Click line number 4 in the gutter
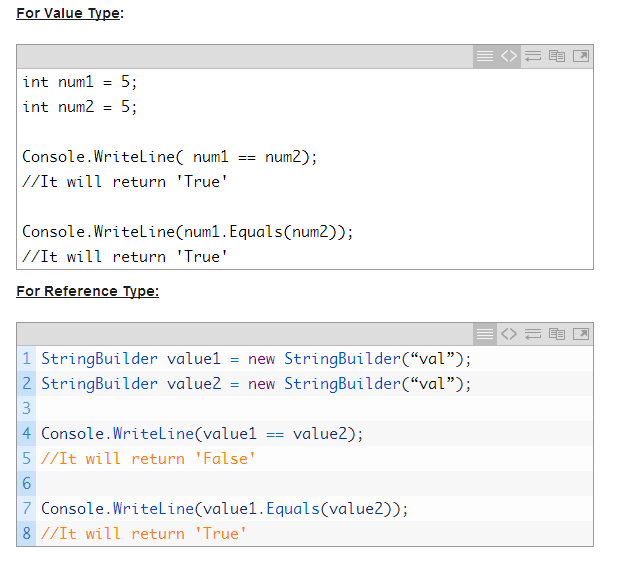This screenshot has width=617, height=567. click(27, 434)
